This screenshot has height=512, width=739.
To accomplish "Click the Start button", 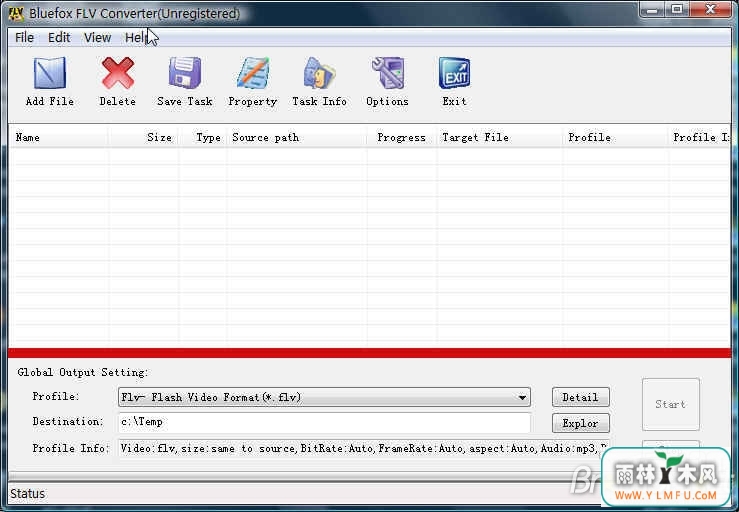I will pyautogui.click(x=671, y=404).
